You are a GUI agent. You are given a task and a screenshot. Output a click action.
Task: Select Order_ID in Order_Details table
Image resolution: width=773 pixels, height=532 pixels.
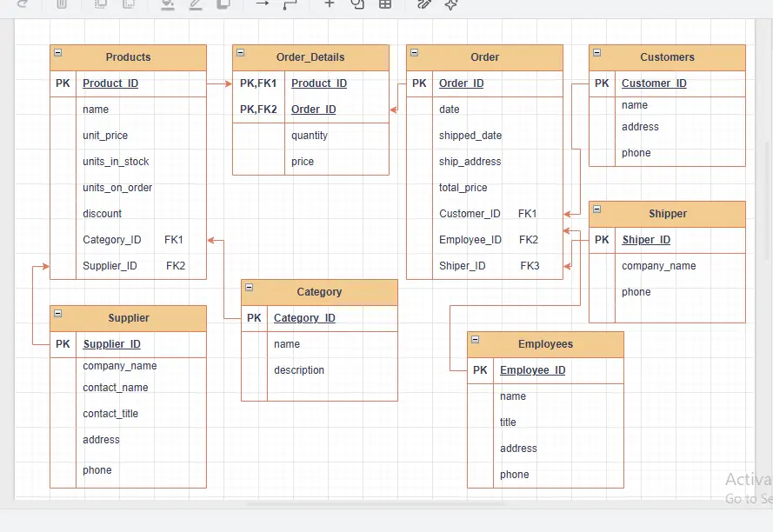pyautogui.click(x=314, y=110)
